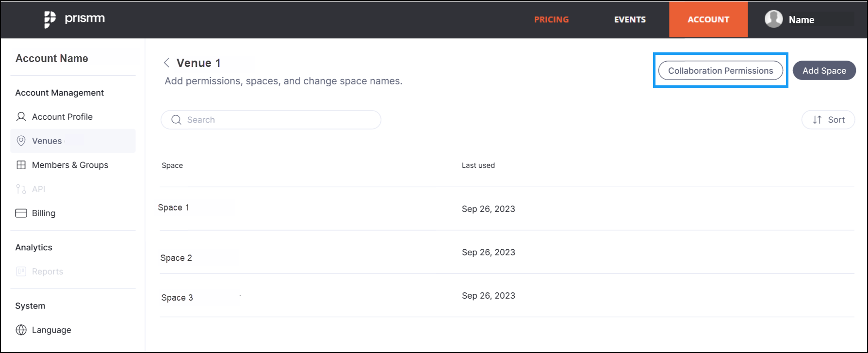Click the Language globe icon
The height and width of the screenshot is (353, 868).
tap(21, 330)
